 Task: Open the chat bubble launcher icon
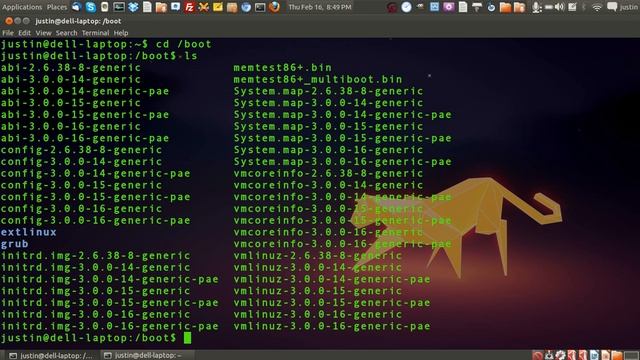pos(176,7)
